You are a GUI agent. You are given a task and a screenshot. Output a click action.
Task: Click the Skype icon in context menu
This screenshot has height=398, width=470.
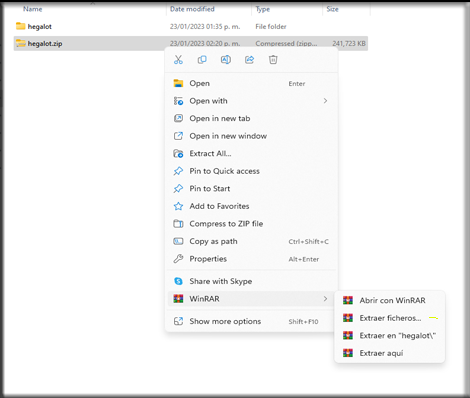(178, 281)
